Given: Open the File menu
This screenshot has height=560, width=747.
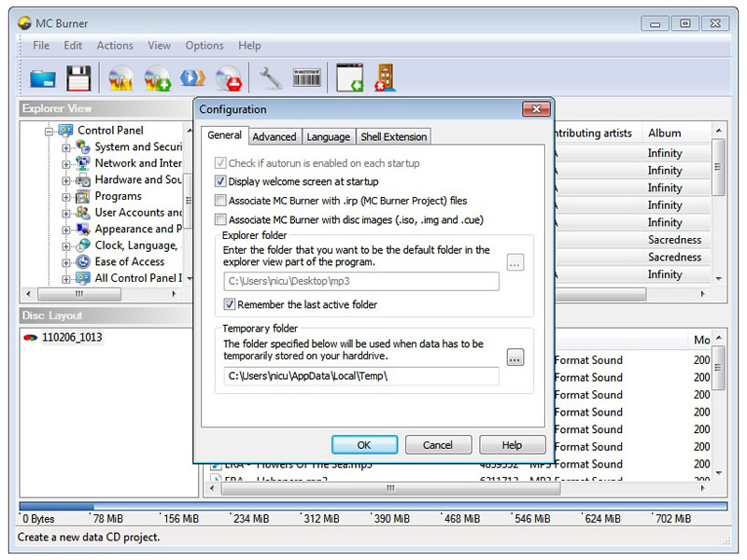Looking at the screenshot, I should pyautogui.click(x=41, y=46).
